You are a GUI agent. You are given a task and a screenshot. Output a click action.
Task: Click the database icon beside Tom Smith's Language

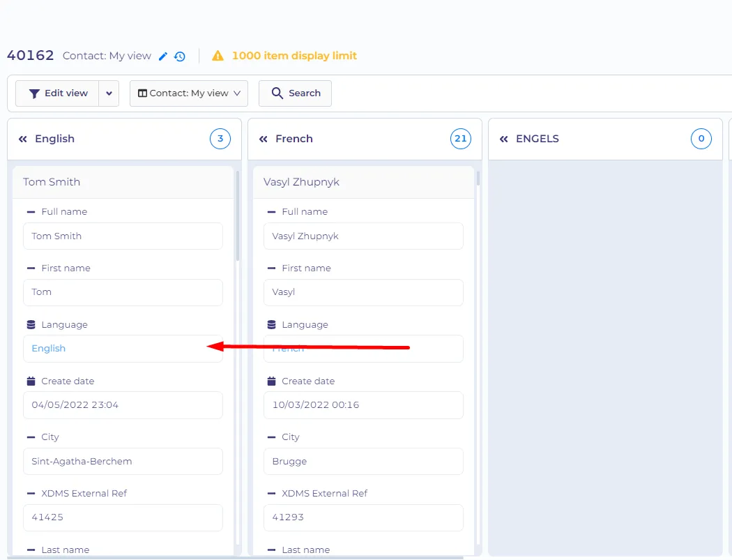31,324
